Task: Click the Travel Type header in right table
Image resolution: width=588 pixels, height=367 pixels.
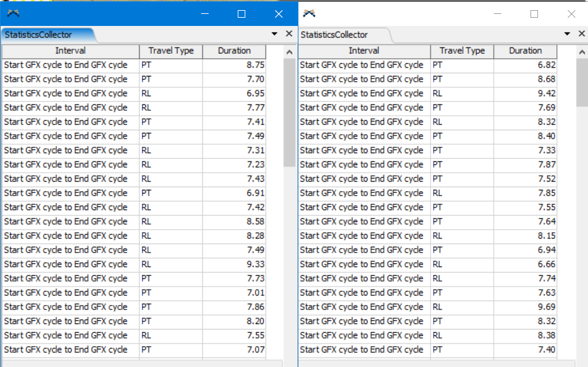Action: [462, 51]
